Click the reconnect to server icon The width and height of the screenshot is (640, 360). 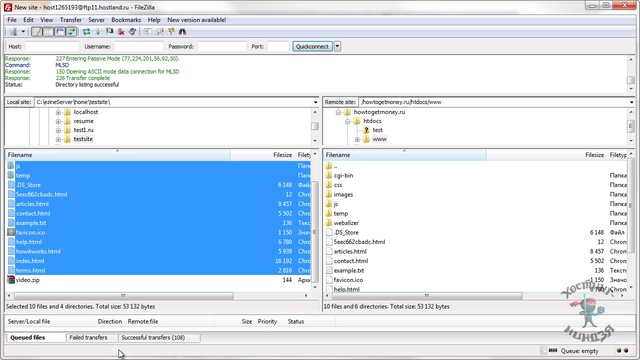point(132,31)
